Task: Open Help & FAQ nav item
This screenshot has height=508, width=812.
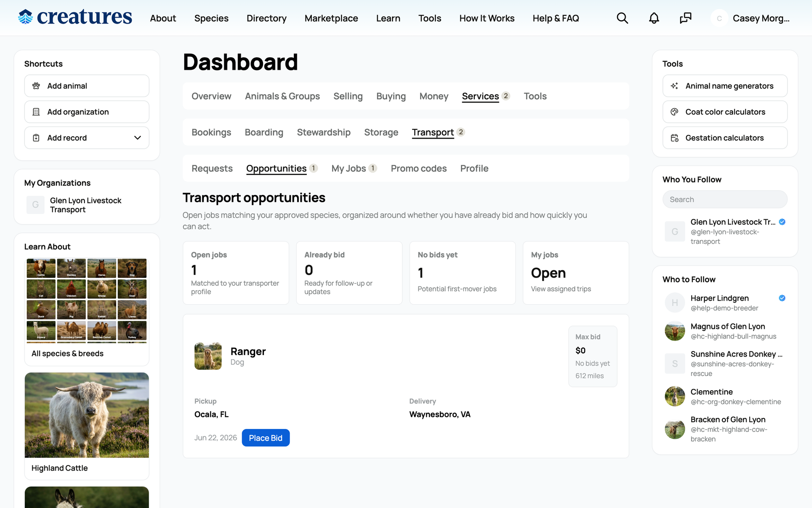Action: click(x=555, y=18)
